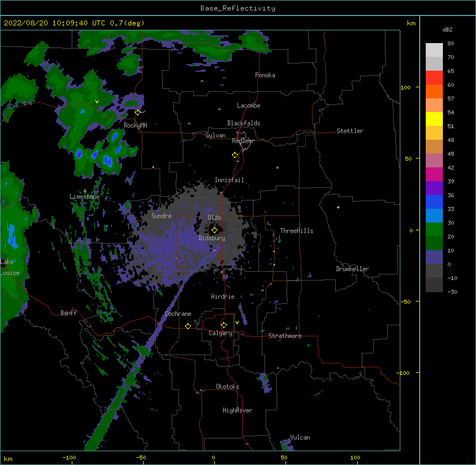Click the Limestone label
The height and width of the screenshot is (465, 476).
(84, 197)
